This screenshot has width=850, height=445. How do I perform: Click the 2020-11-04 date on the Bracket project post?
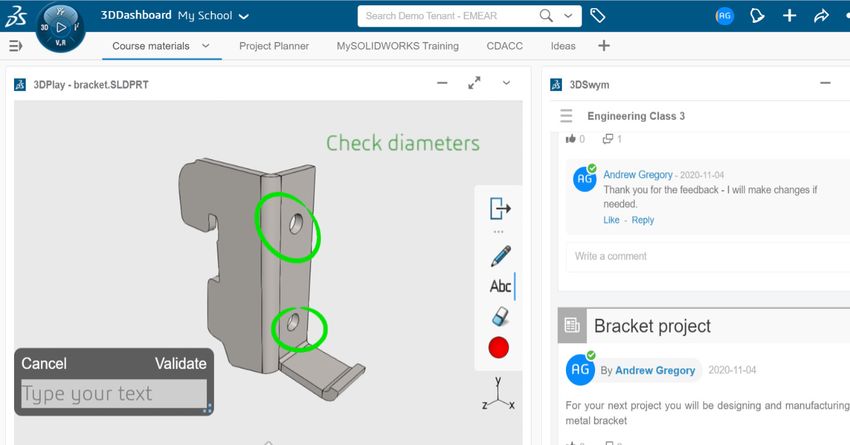click(732, 370)
